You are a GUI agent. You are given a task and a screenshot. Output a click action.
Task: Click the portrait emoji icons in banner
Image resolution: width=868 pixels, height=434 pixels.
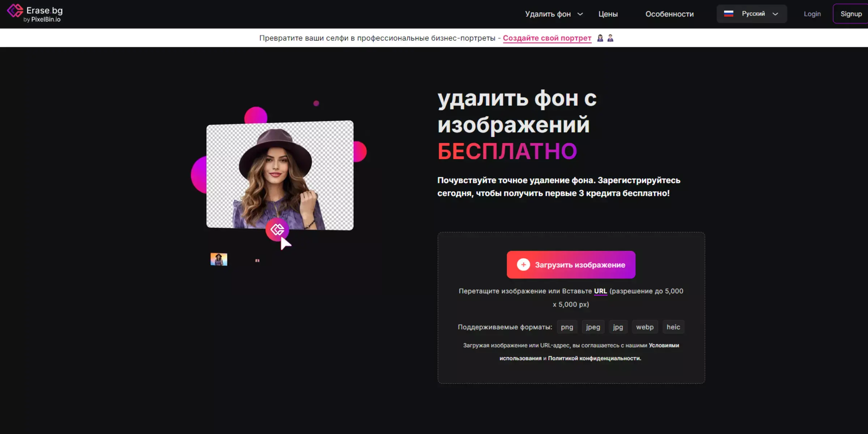pyautogui.click(x=605, y=38)
